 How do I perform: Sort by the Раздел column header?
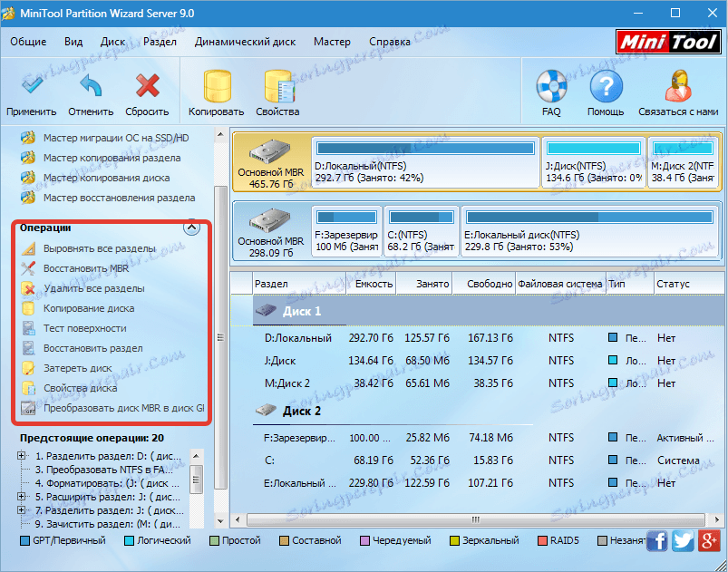click(299, 284)
